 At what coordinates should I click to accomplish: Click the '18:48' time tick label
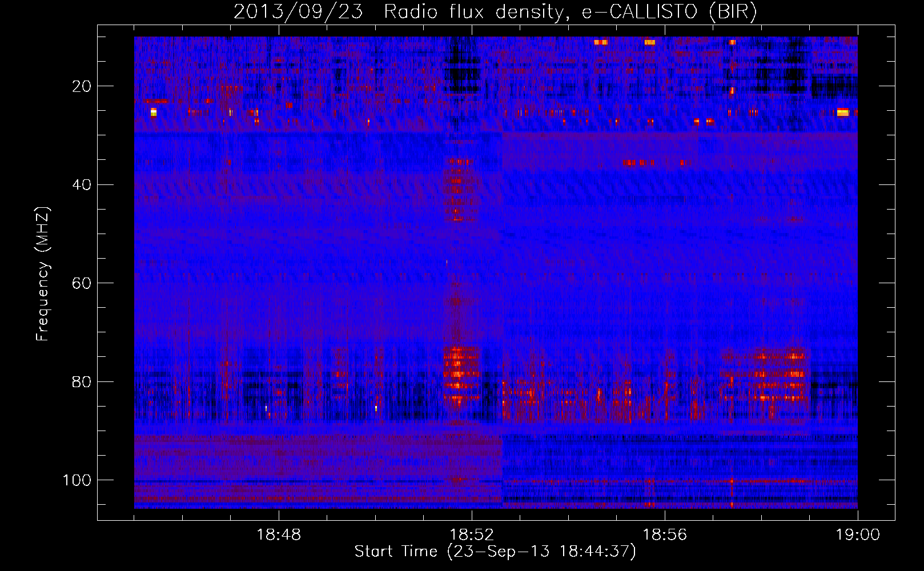click(x=279, y=535)
